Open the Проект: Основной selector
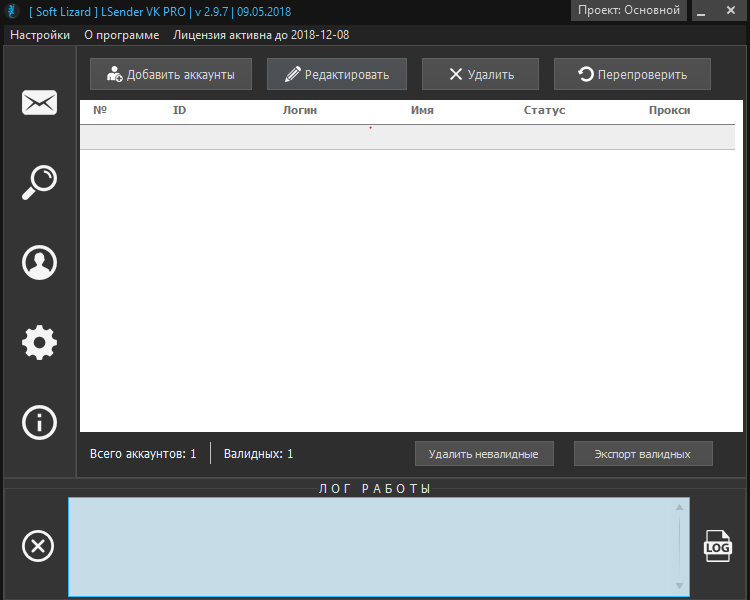The image size is (750, 600). tap(629, 10)
